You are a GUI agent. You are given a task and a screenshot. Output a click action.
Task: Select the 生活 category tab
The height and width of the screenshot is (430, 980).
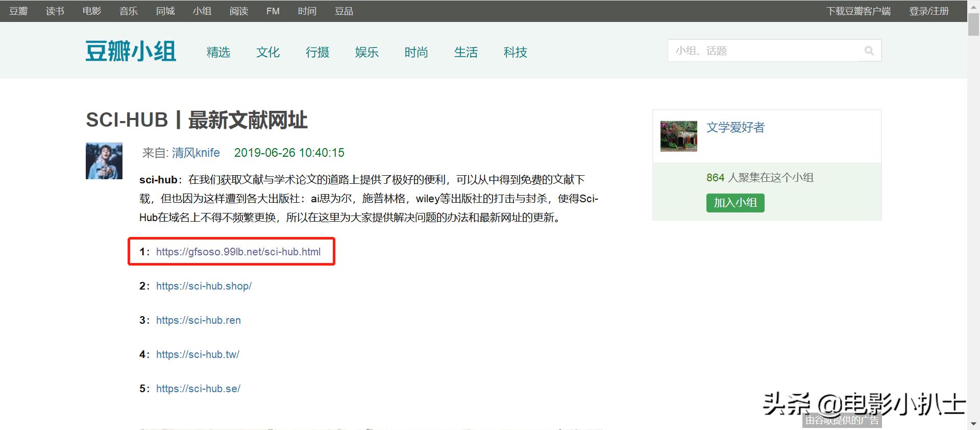pyautogui.click(x=466, y=52)
